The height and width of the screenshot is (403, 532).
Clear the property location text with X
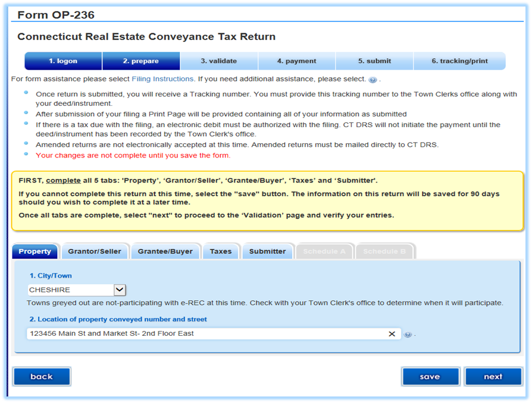392,334
